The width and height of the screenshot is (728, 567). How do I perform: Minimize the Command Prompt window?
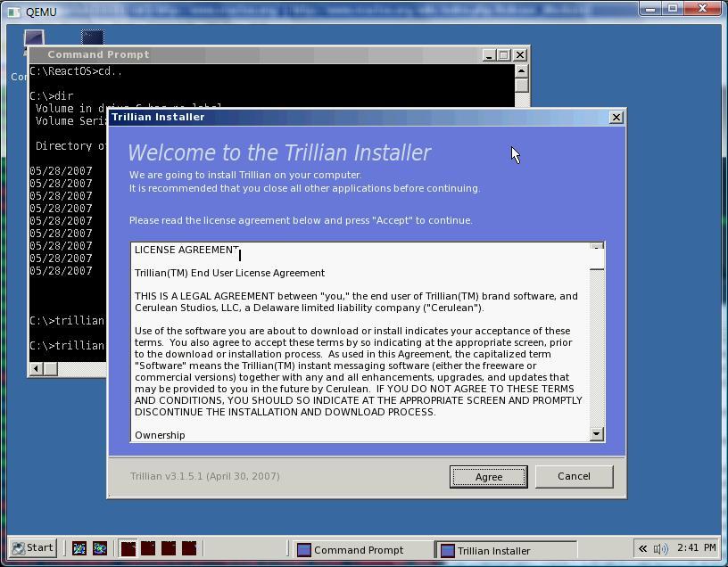(x=488, y=54)
